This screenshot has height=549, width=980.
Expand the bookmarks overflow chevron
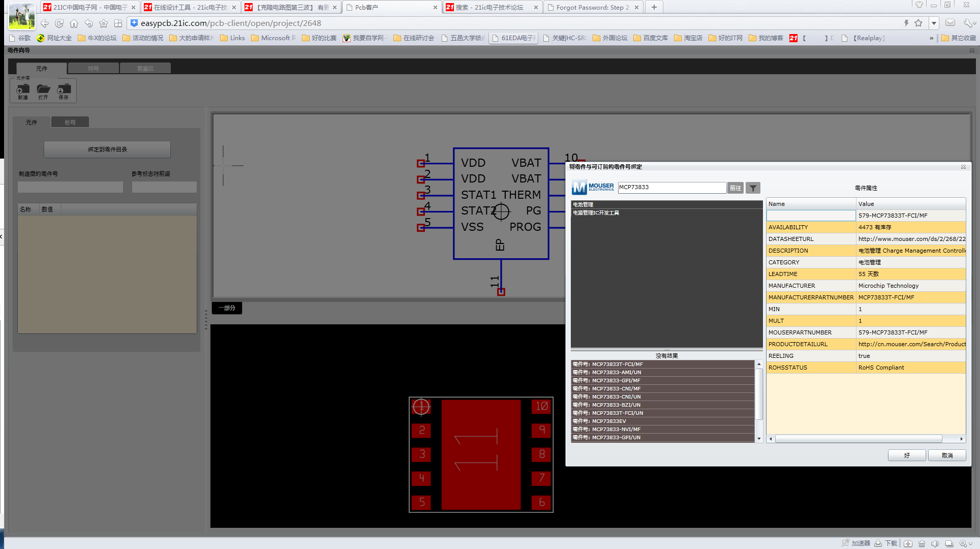coord(931,38)
